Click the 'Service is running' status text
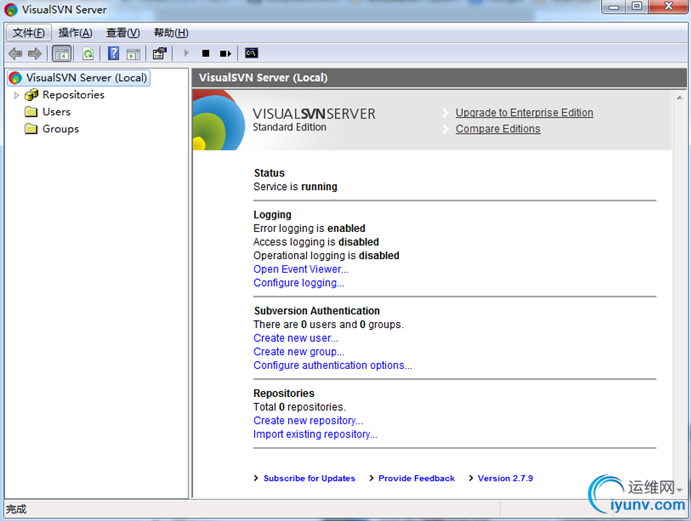The height and width of the screenshot is (521, 691). pos(295,187)
